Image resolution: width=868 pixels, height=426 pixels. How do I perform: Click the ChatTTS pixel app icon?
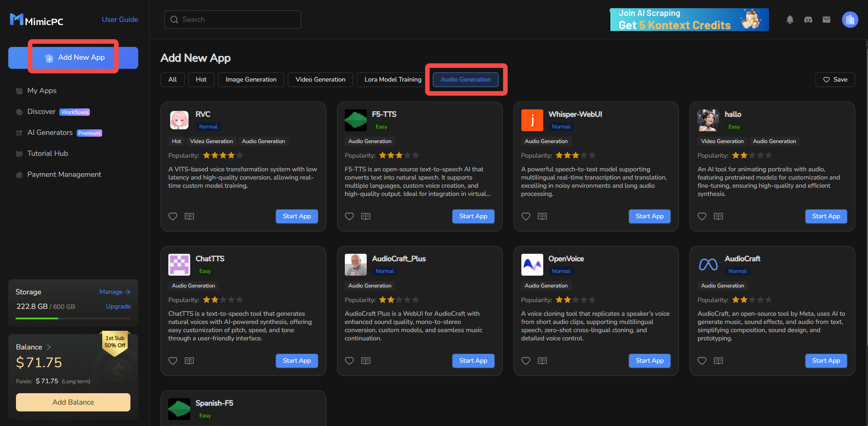(x=179, y=265)
